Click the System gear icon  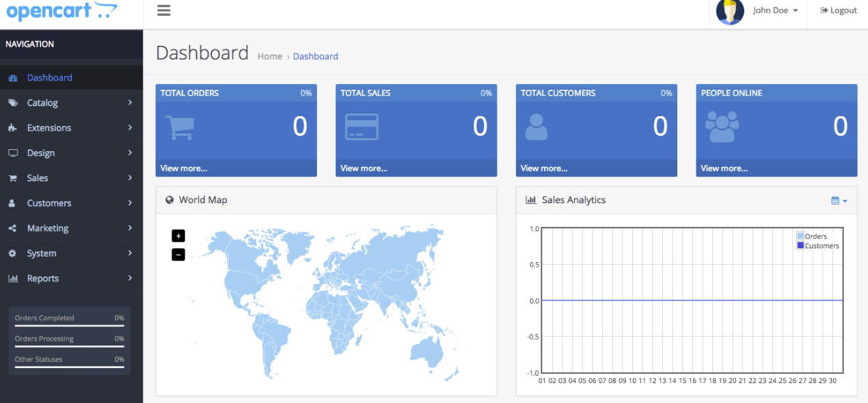click(12, 253)
